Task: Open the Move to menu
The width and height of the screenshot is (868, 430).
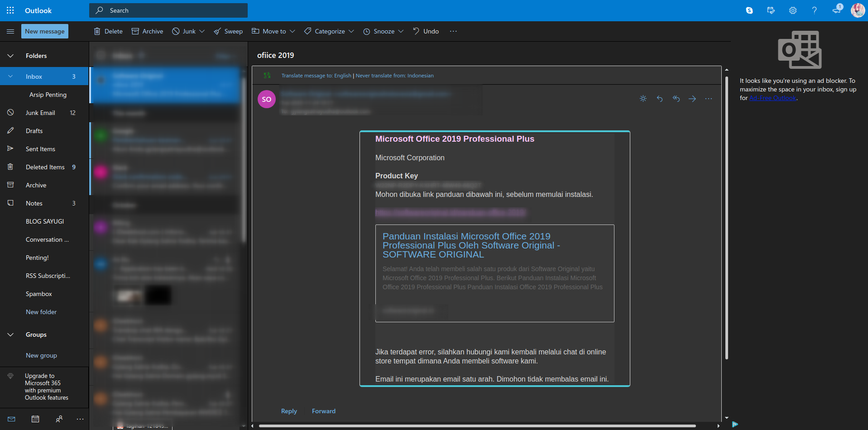Action: coord(273,31)
